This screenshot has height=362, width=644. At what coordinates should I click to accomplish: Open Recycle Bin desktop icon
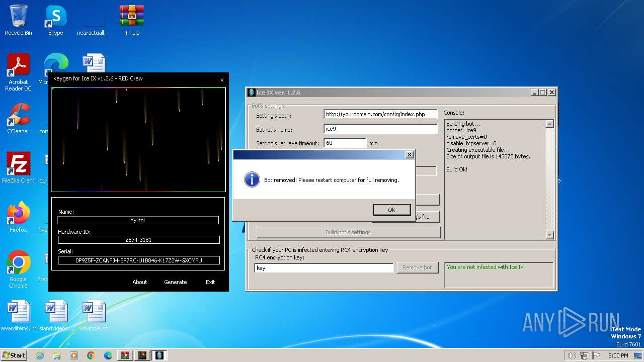(18, 20)
